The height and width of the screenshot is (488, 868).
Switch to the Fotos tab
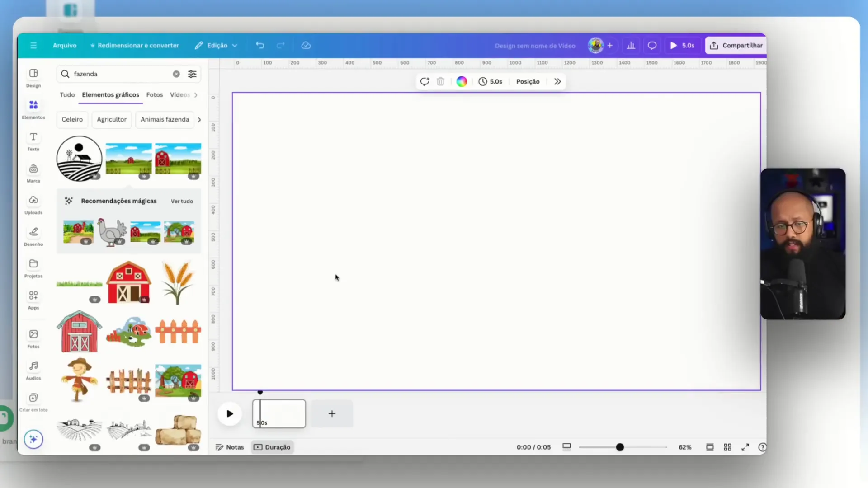point(154,95)
